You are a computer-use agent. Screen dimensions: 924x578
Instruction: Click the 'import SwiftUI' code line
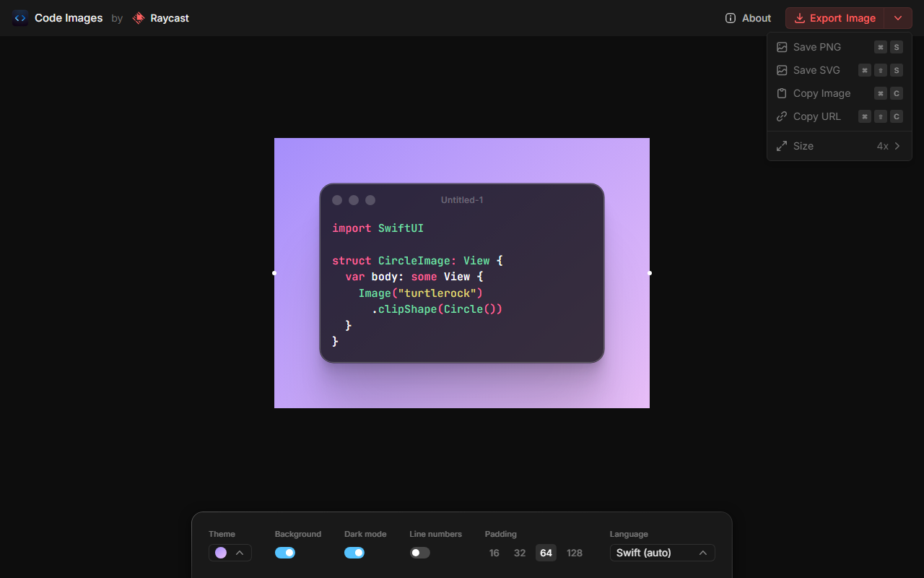tap(378, 228)
